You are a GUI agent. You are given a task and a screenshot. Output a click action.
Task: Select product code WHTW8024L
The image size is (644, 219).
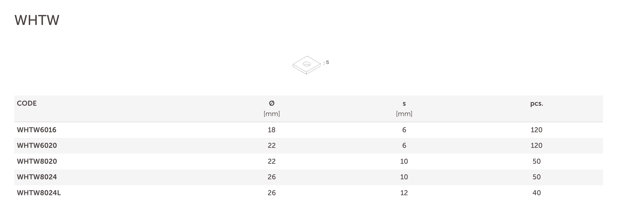[x=39, y=193]
